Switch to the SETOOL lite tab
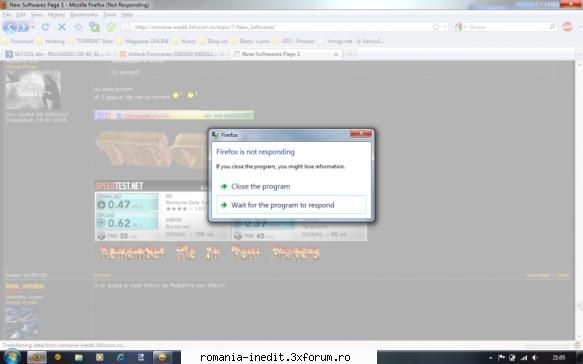 (x=58, y=54)
